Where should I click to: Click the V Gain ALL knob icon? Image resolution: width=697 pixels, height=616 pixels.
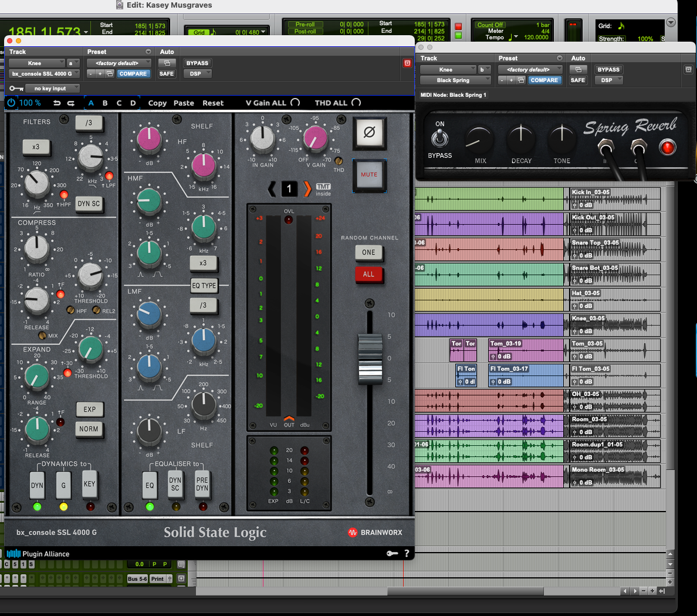click(295, 103)
